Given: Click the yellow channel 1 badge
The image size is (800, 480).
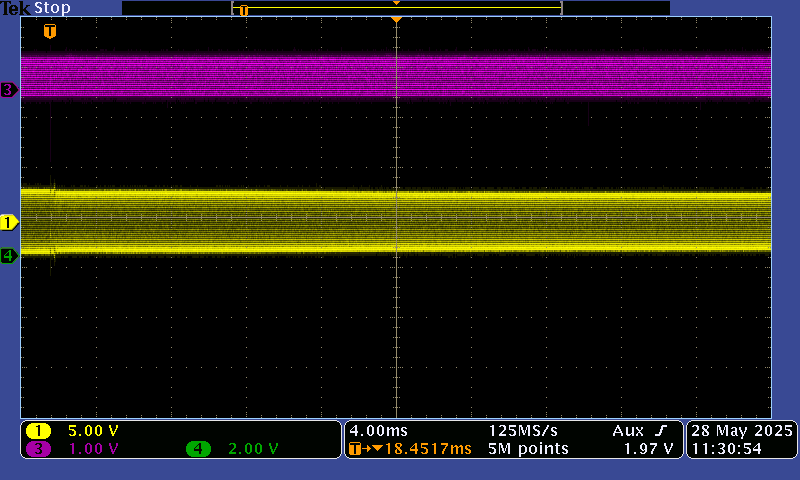Looking at the screenshot, I should pos(39,431).
